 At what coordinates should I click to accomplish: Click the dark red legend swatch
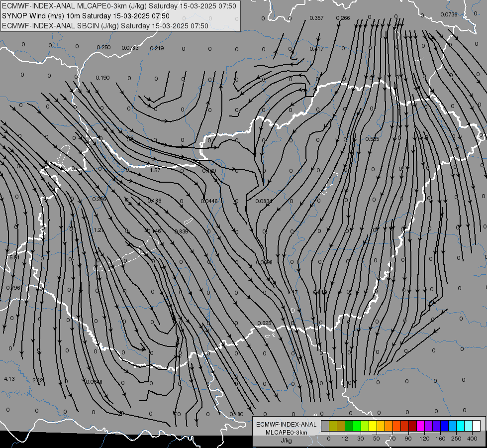click(x=413, y=426)
